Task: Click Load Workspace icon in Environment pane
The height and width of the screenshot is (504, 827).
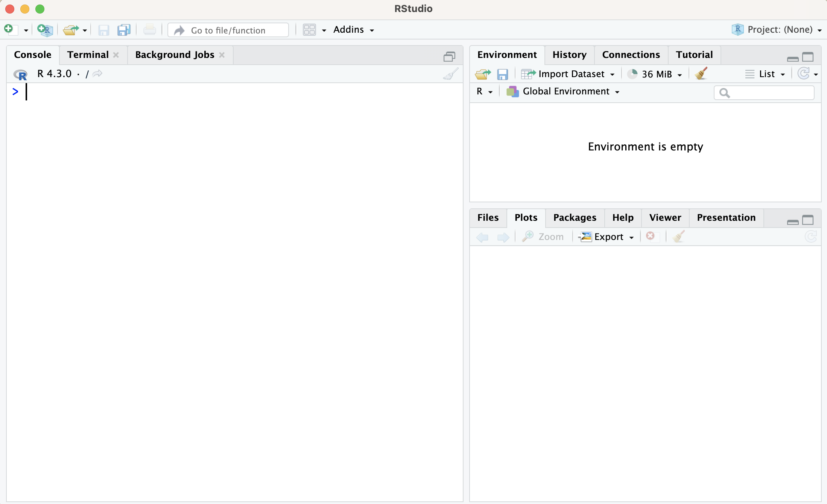Action: tap(483, 74)
